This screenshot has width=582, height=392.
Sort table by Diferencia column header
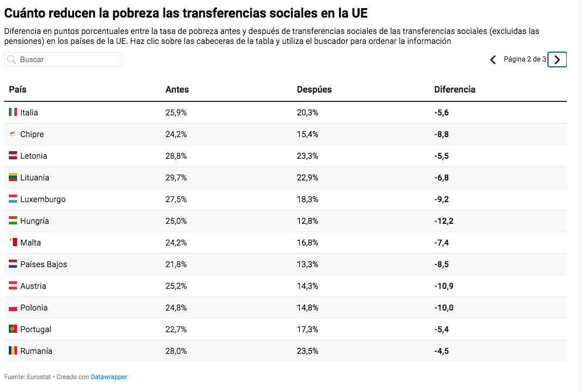(455, 90)
